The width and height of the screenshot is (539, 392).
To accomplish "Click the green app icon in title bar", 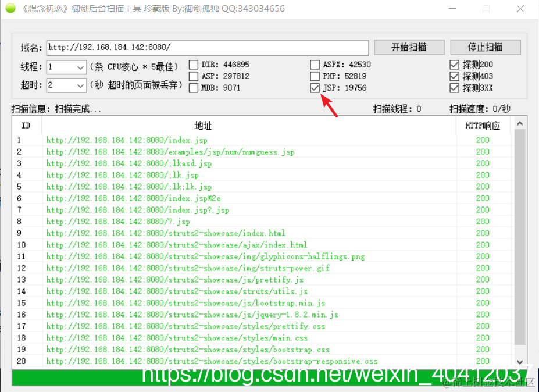I will 10,8.
